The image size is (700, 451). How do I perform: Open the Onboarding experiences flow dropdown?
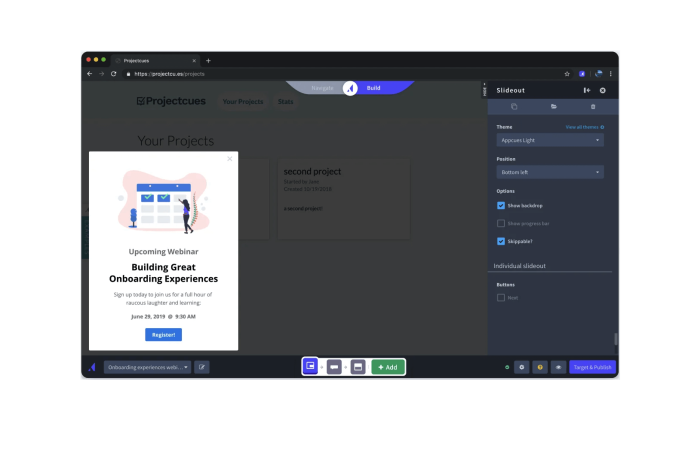click(x=147, y=367)
